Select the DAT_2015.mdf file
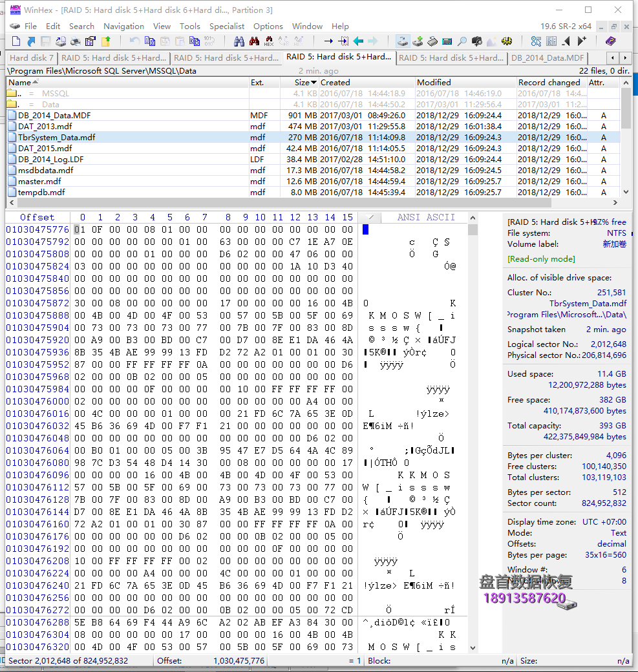The width and height of the screenshot is (638, 672). pyautogui.click(x=314, y=148)
